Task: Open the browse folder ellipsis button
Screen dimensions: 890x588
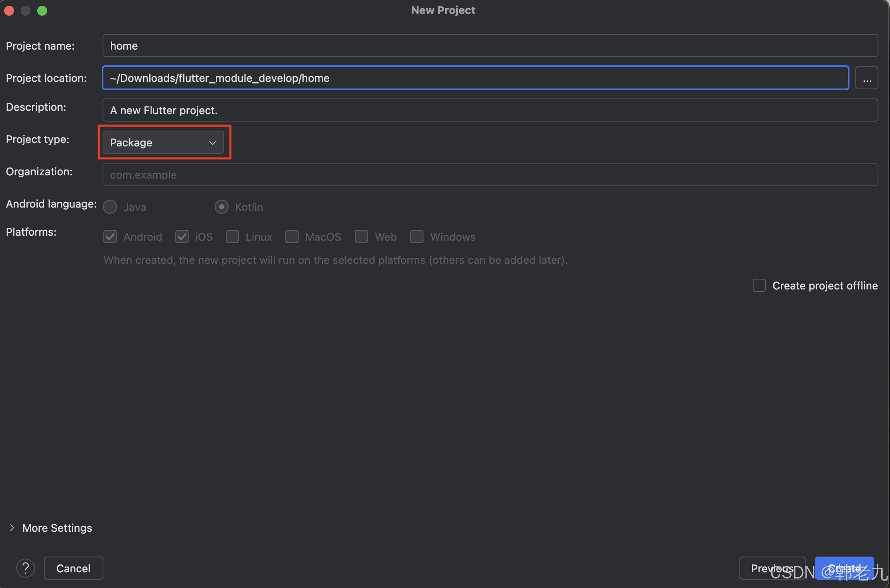Action: pos(867,78)
